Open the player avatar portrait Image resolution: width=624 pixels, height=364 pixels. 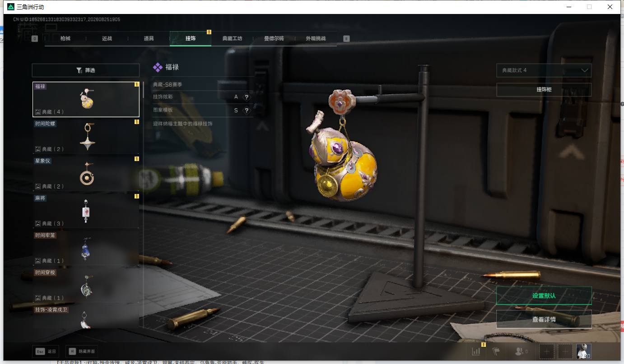coord(584,351)
